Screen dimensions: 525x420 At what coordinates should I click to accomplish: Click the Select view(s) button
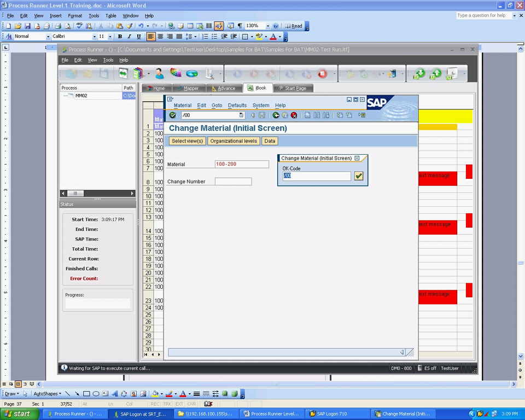click(x=187, y=141)
